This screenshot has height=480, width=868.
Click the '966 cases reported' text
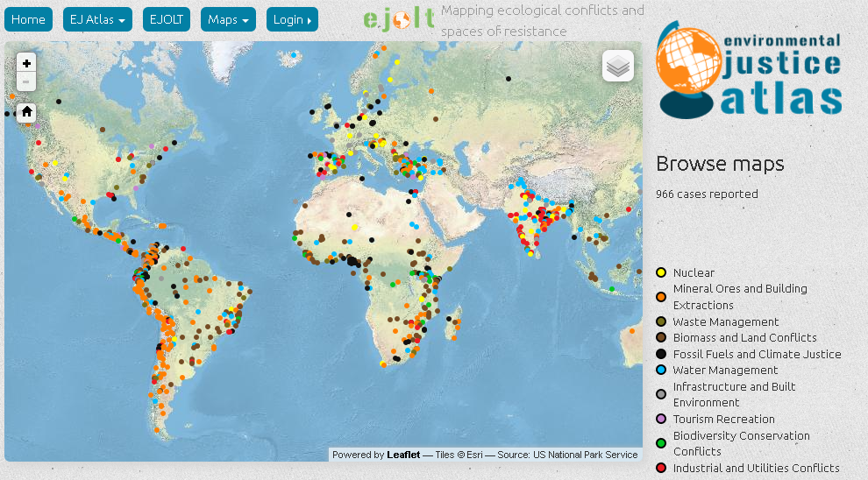[x=707, y=194]
